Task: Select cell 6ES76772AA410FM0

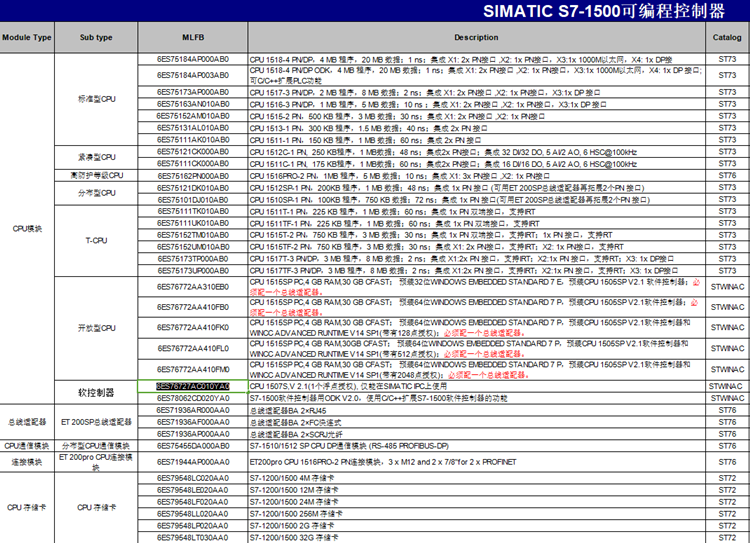Action: pos(193,369)
